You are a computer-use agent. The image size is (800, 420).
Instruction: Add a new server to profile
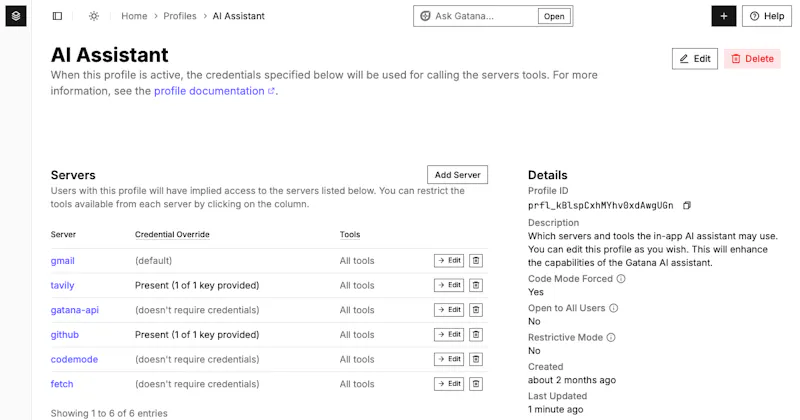point(457,175)
